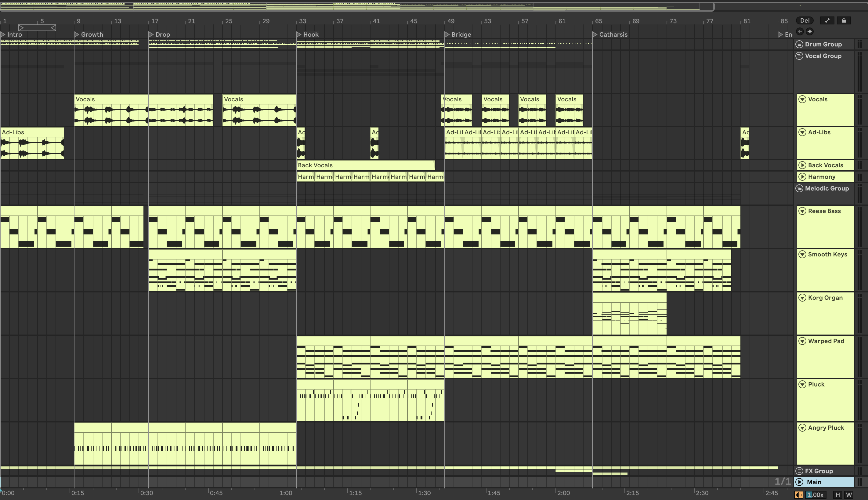Select the Korg Organ MIDI clip
The image size is (868, 500).
click(629, 314)
